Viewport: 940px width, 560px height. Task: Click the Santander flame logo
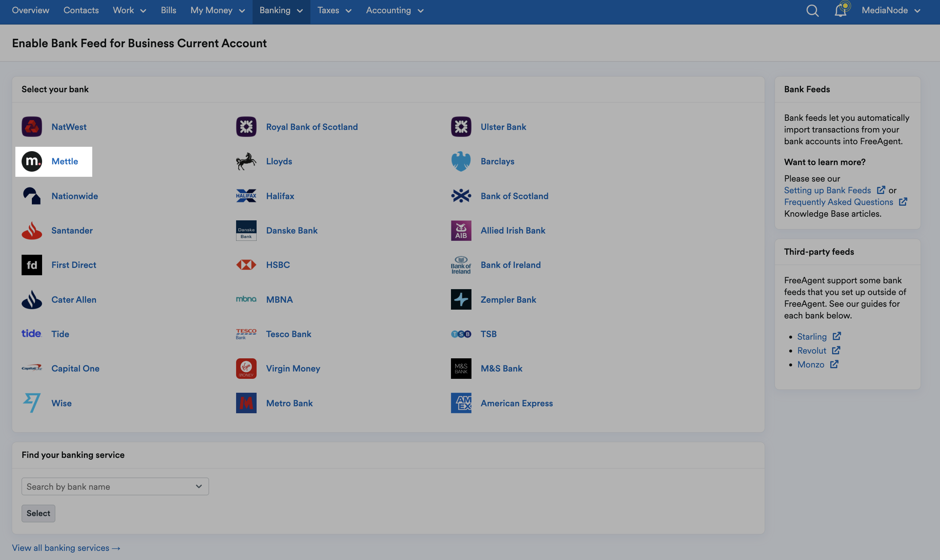(32, 231)
